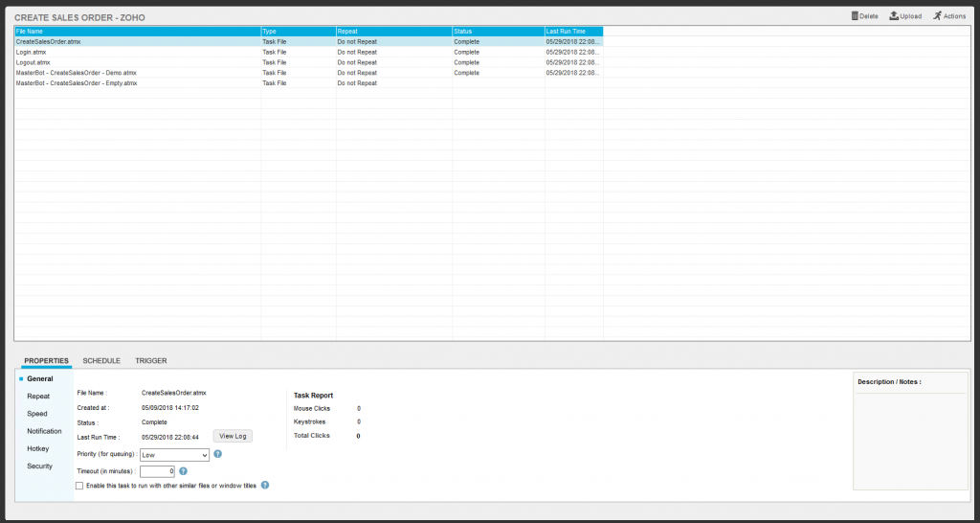Open help icon beside Priority dropdown

click(217, 454)
